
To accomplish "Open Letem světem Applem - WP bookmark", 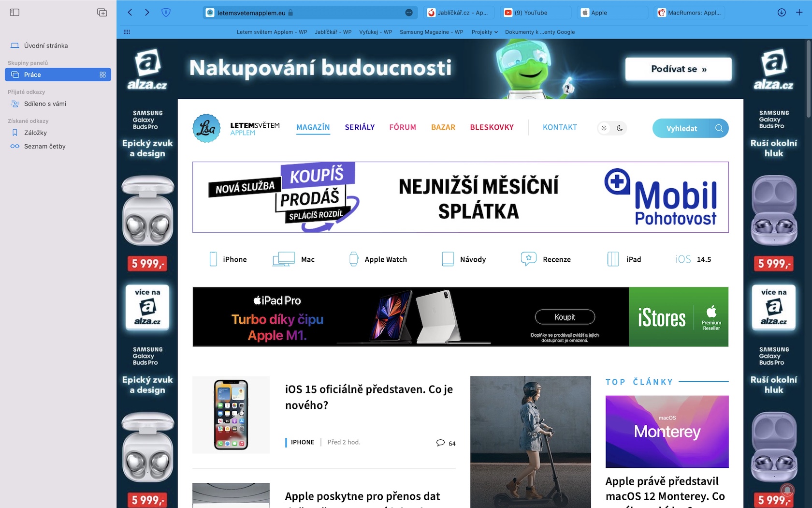I will (272, 32).
